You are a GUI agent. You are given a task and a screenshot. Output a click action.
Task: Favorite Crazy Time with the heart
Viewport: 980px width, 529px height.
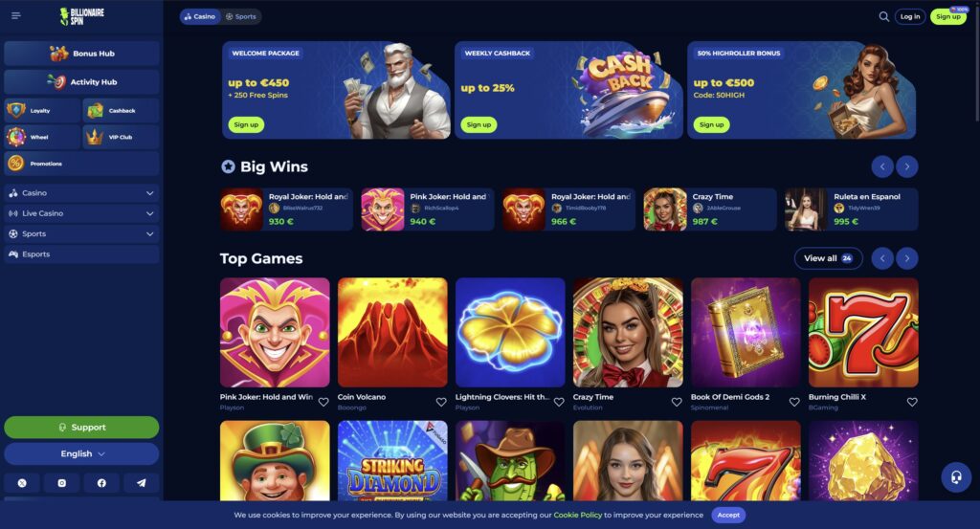pyautogui.click(x=677, y=402)
